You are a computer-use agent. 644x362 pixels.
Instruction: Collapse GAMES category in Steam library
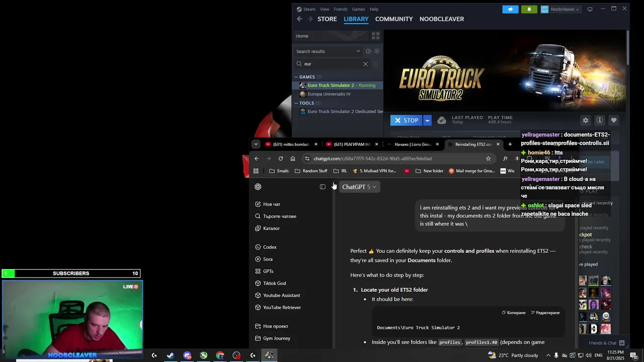click(x=296, y=77)
